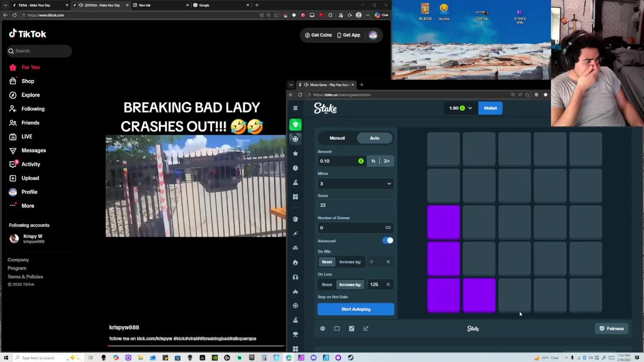
Task: Go back in the Stake browser window
Action: coord(291,95)
